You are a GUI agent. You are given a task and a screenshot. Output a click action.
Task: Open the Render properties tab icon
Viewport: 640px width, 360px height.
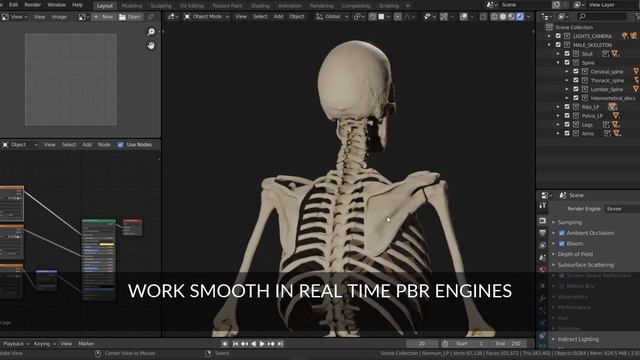pyautogui.click(x=542, y=221)
